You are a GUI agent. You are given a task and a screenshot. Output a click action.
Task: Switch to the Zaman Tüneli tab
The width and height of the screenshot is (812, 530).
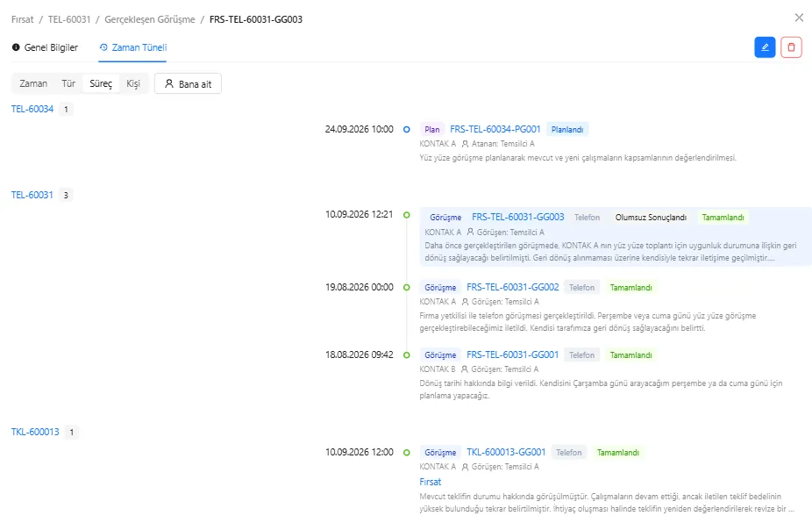(133, 47)
